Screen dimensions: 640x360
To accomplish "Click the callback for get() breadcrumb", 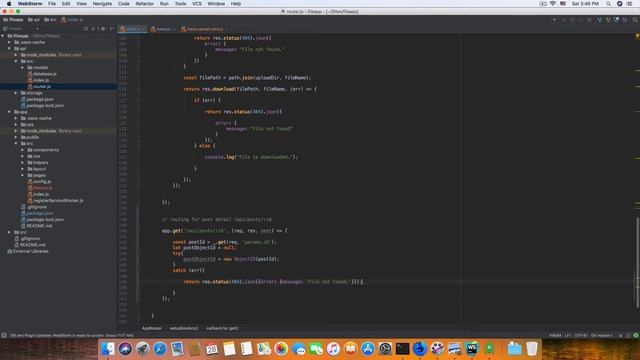I will 222,328.
